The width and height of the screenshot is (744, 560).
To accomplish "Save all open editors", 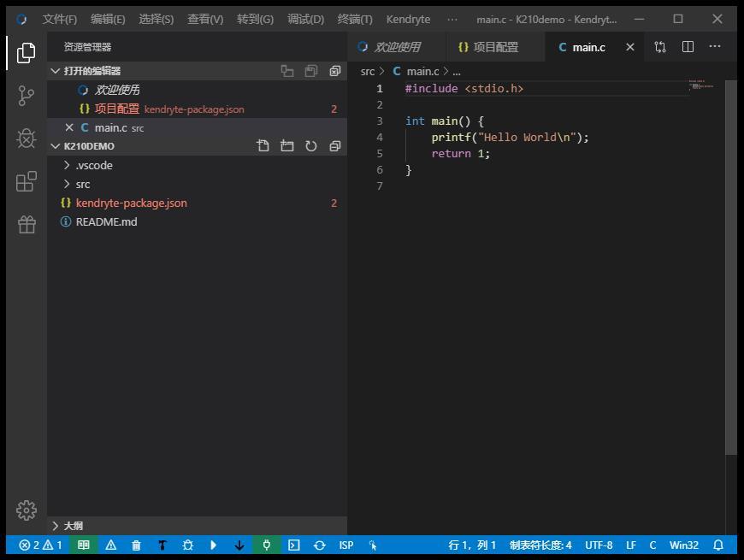I will [x=310, y=71].
